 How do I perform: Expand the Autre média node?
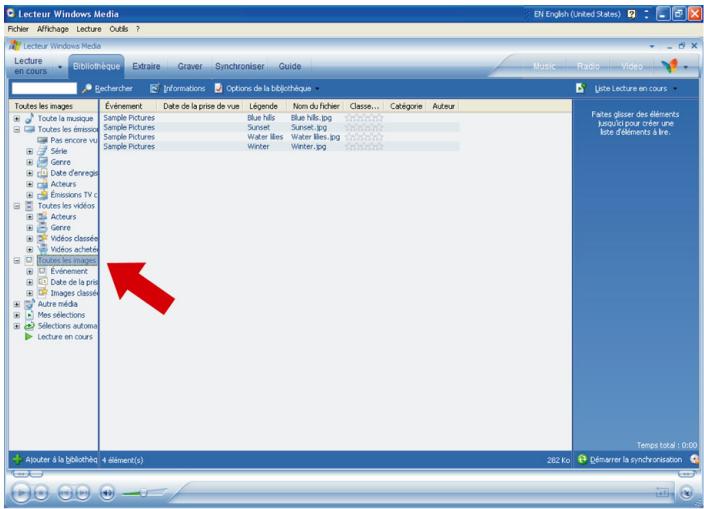point(17,304)
